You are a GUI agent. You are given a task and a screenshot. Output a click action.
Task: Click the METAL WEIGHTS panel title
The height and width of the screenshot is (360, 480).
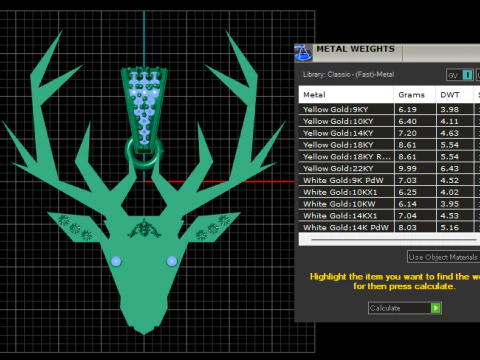[x=355, y=49]
